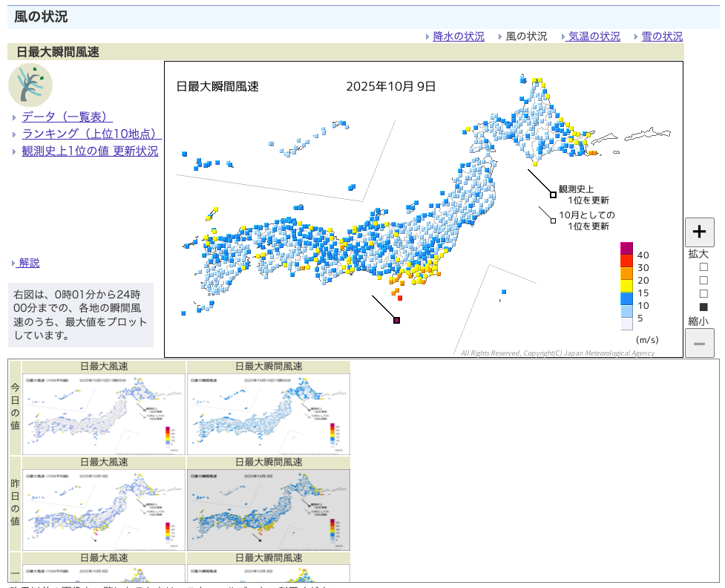
Task: Switch to 気温の状況 page
Action: 594,36
